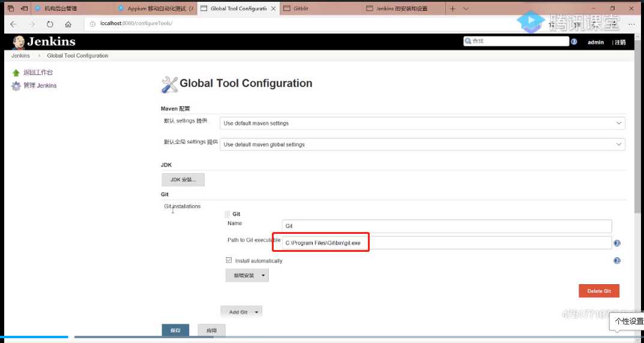
Task: Click the Jenkins logo in header
Action: coord(44,41)
